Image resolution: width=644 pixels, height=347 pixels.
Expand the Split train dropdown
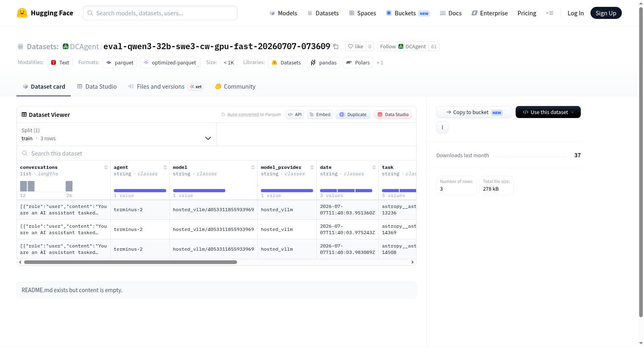coord(116,134)
